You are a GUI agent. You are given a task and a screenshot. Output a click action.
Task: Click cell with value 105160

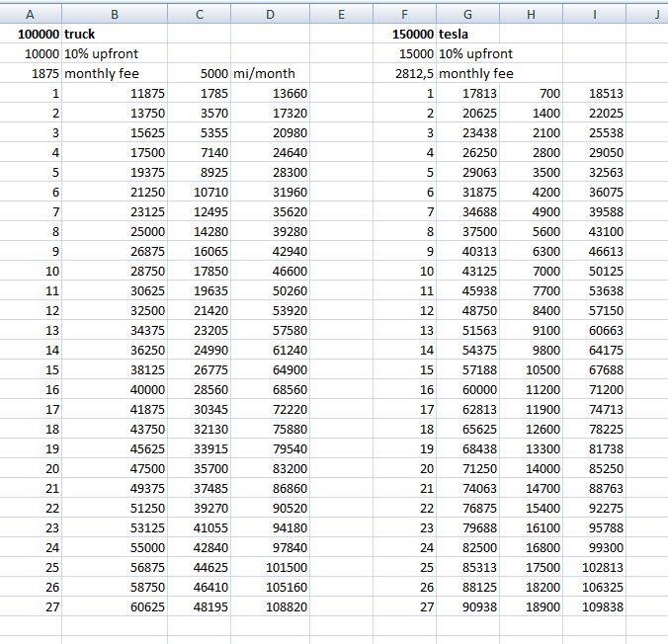pyautogui.click(x=270, y=588)
